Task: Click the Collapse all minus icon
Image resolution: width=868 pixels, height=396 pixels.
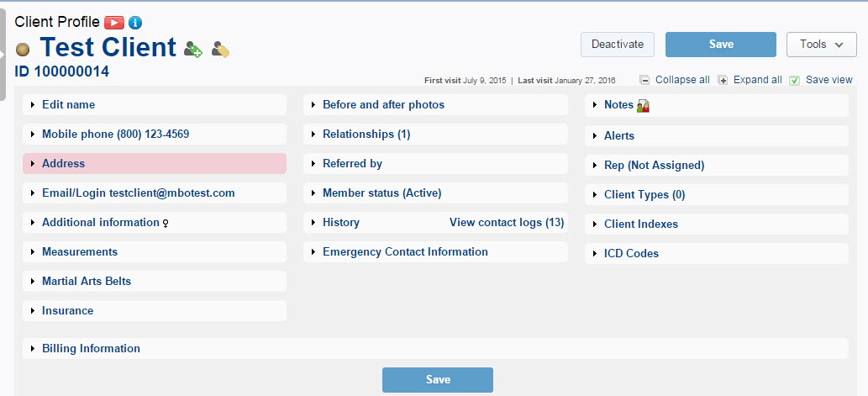Action: point(644,81)
